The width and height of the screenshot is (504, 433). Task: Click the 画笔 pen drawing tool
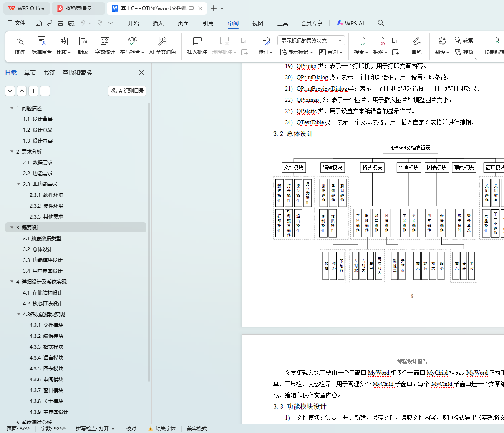(417, 45)
